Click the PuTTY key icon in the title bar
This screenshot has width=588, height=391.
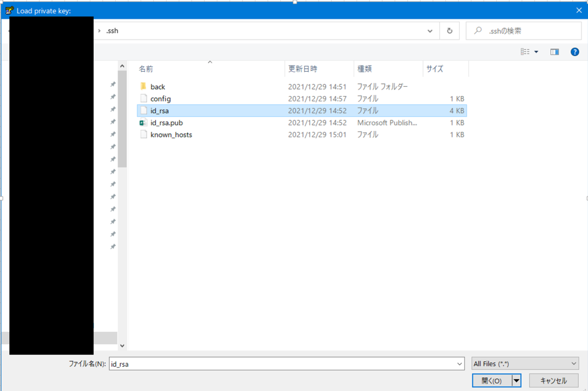[9, 10]
